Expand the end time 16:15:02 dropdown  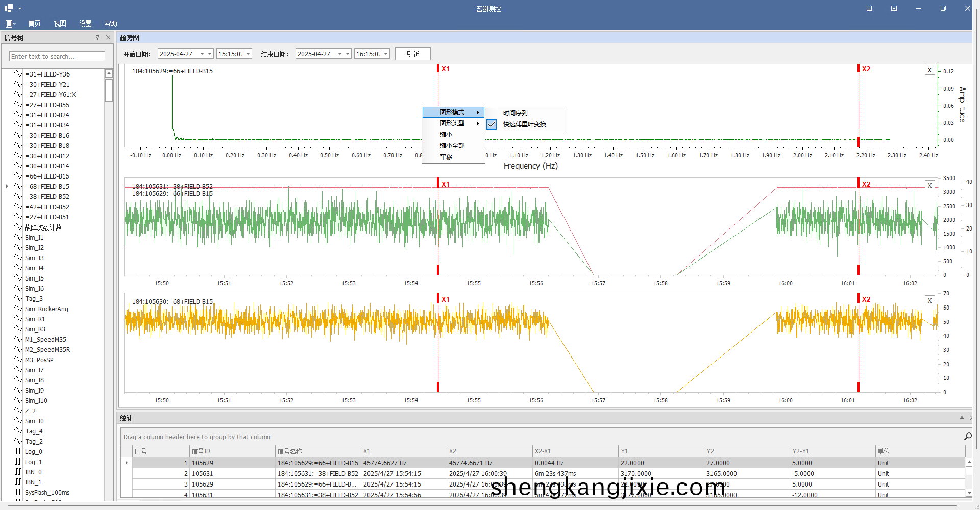click(386, 54)
